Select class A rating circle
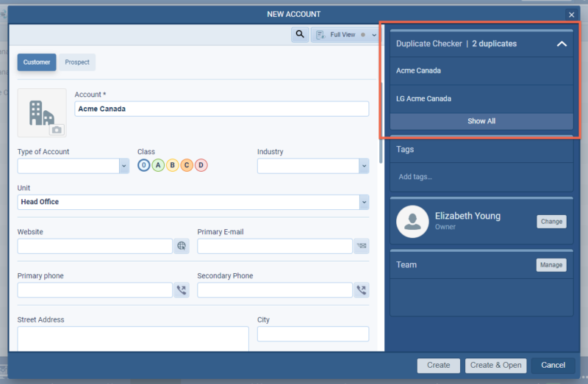 point(158,165)
